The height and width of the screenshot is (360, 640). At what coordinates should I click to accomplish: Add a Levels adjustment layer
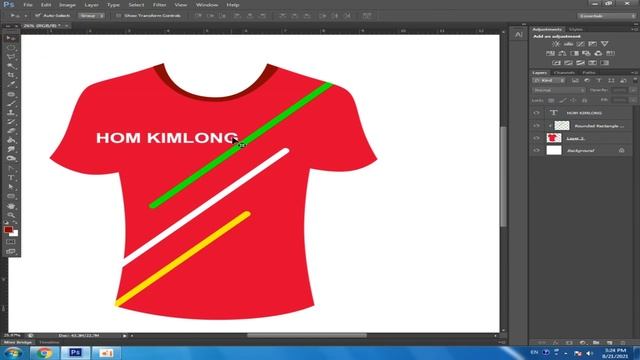pos(568,44)
